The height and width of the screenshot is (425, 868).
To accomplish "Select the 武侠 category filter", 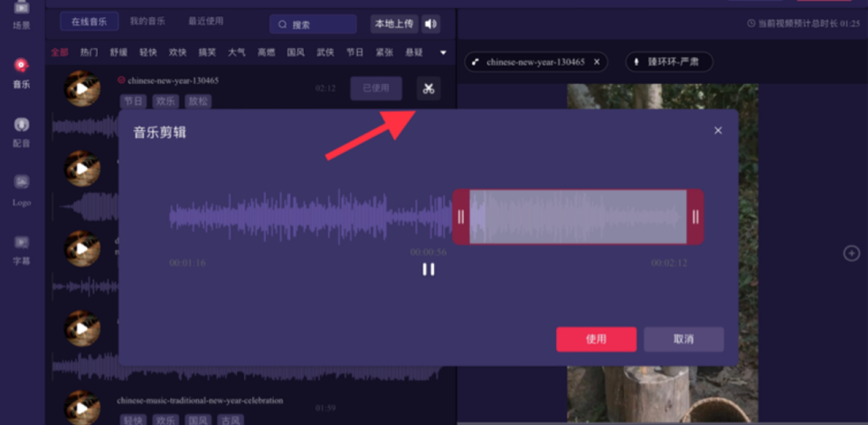I will click(325, 52).
